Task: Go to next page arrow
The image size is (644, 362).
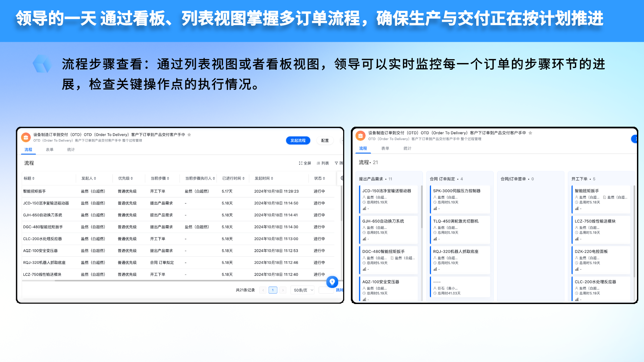Action: click(x=283, y=290)
